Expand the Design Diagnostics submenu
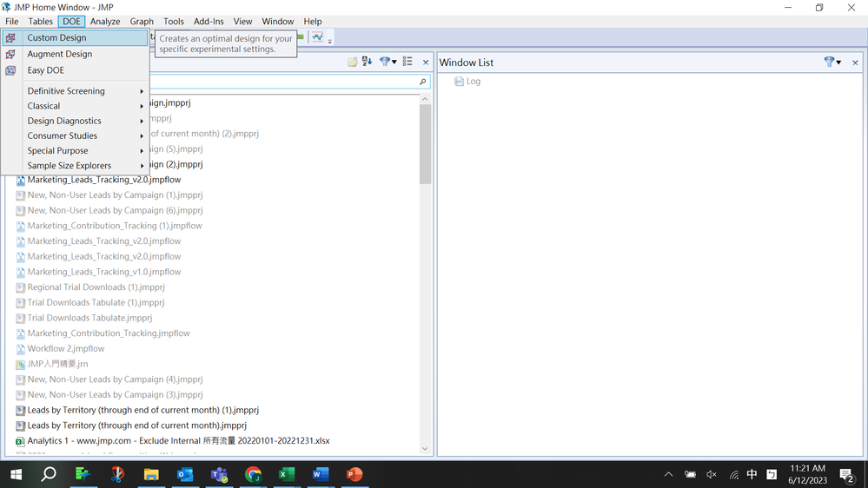 [x=75, y=121]
